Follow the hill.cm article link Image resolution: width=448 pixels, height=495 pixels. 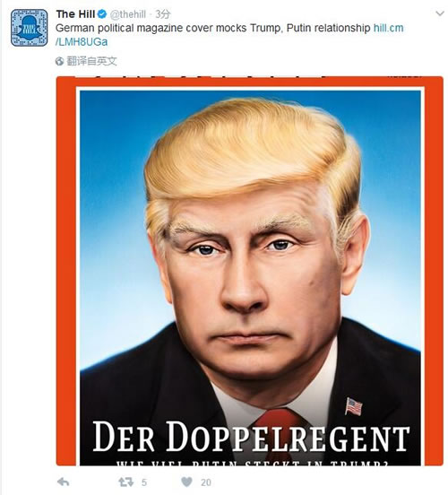click(388, 28)
